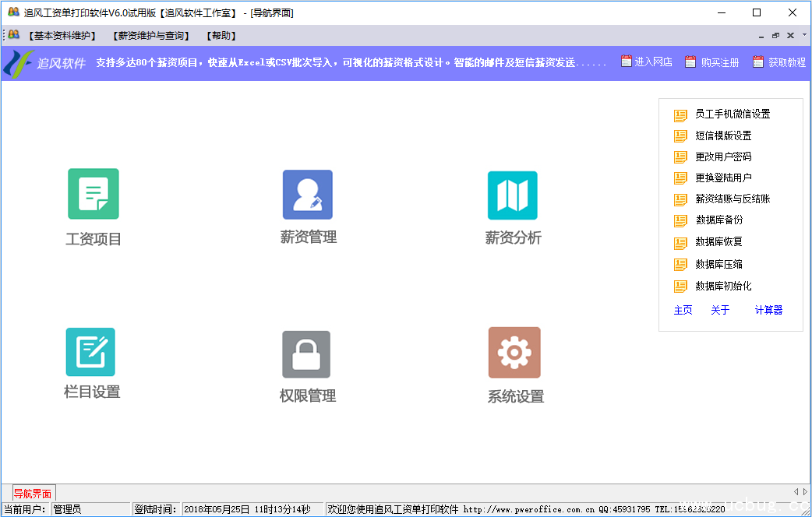Screen dimensions: 812x517
Task: Launch the 计算器 link
Action: point(768,310)
